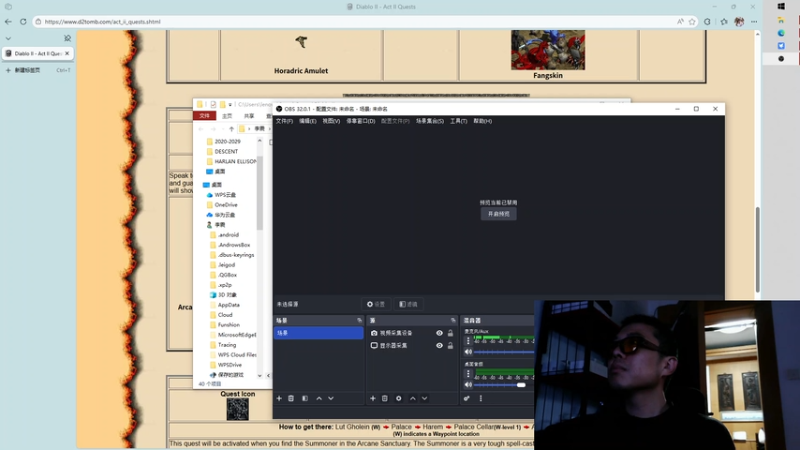The width and height of the screenshot is (800, 450).
Task: Open the OBS Scene Collection menu
Action: pos(430,121)
